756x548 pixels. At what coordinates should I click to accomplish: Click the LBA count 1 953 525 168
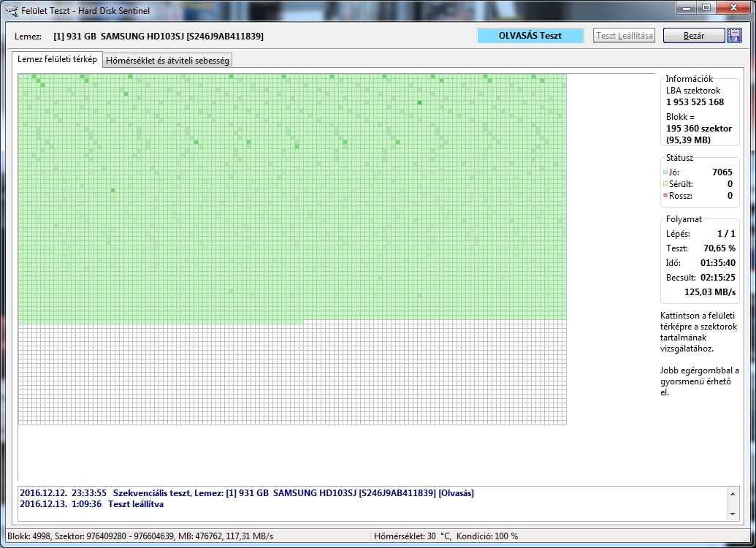pyautogui.click(x=695, y=102)
